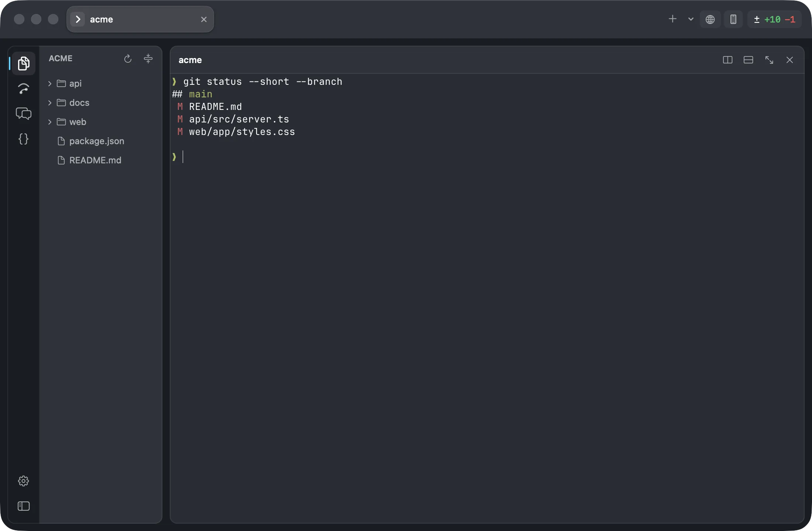Open the curved-arrow activity icon in the sidebar

pos(24,88)
